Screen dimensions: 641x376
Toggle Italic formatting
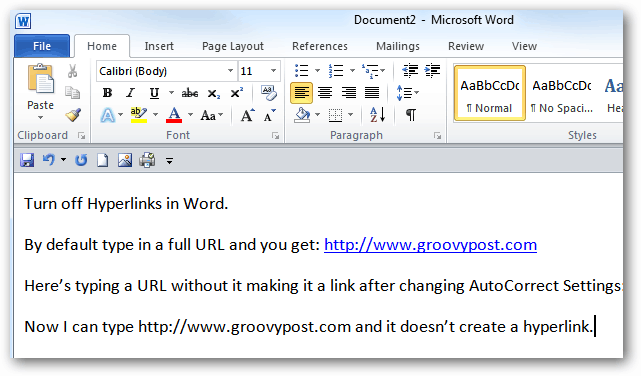click(130, 93)
